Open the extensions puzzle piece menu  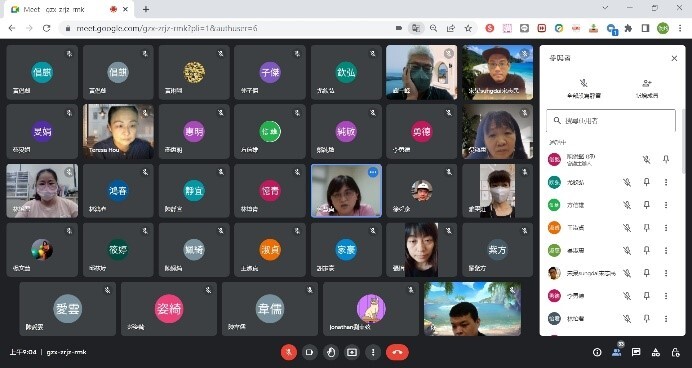[x=628, y=28]
